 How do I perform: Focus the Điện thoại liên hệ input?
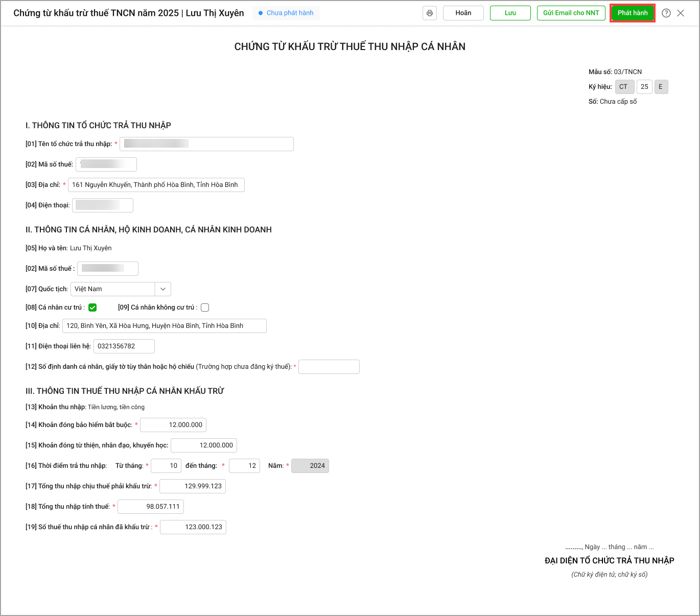pos(124,346)
